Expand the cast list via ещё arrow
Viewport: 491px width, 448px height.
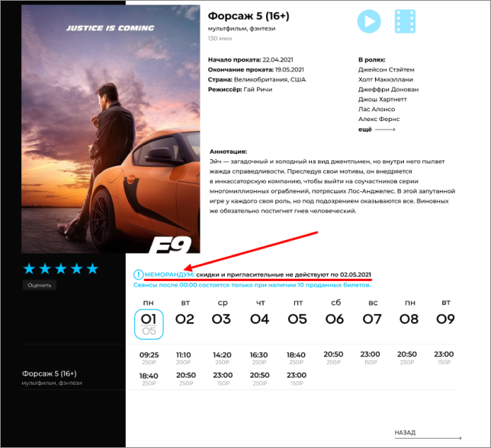pos(377,130)
